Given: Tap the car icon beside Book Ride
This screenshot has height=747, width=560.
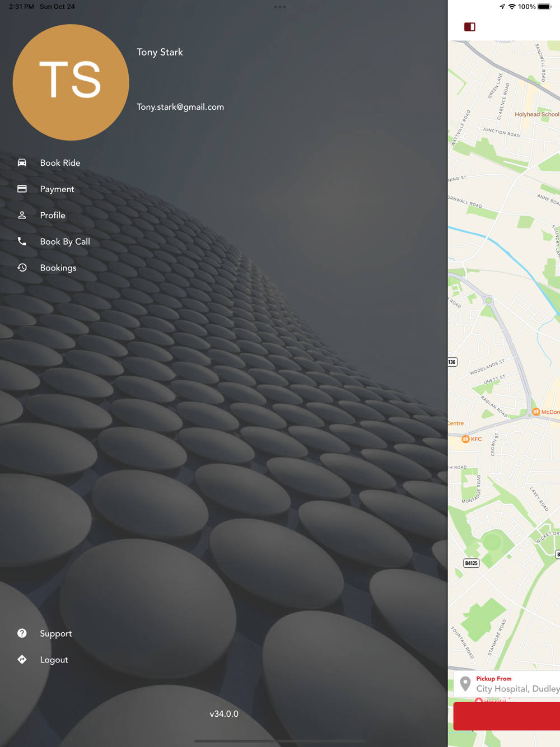Looking at the screenshot, I should (22, 163).
